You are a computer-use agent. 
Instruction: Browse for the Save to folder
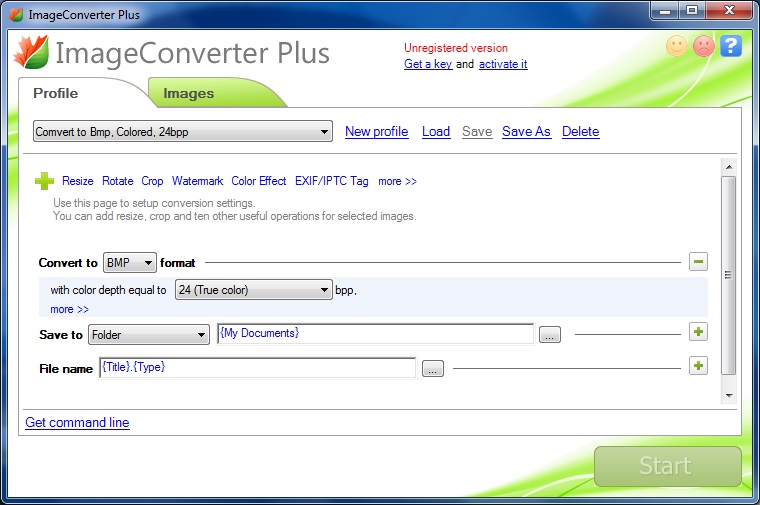pyautogui.click(x=550, y=334)
